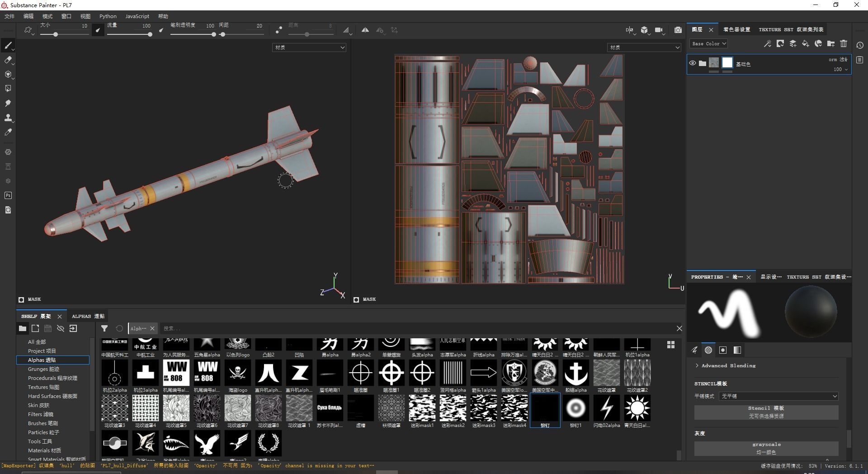Screen dimensions: 868x474
Task: Select the Polygon Fill tool
Action: tap(8, 89)
